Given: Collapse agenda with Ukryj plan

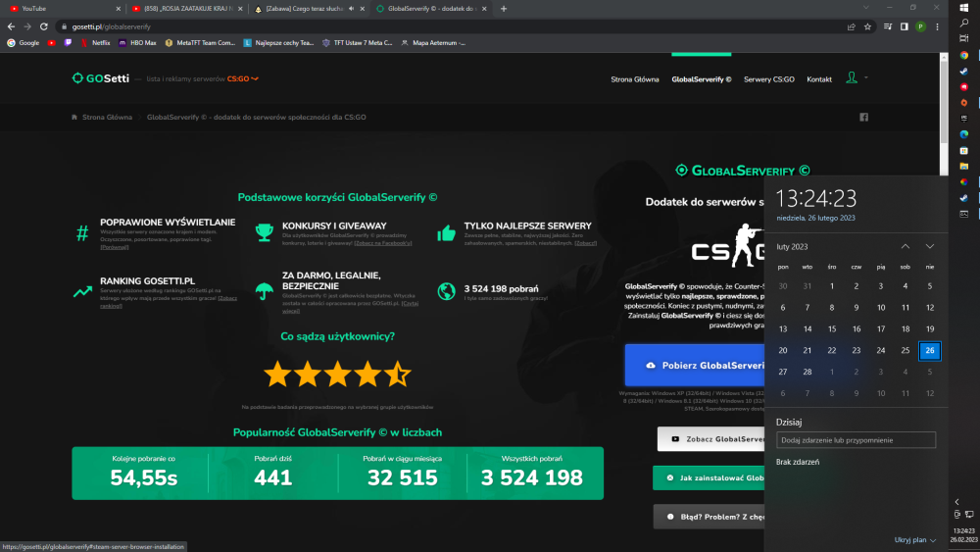Looking at the screenshot, I should point(915,539).
